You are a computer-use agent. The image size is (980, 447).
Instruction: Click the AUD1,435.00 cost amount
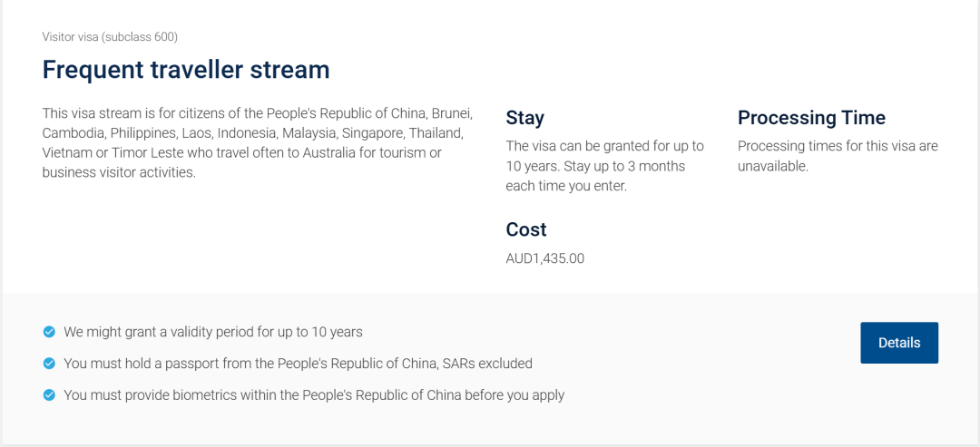[545, 258]
